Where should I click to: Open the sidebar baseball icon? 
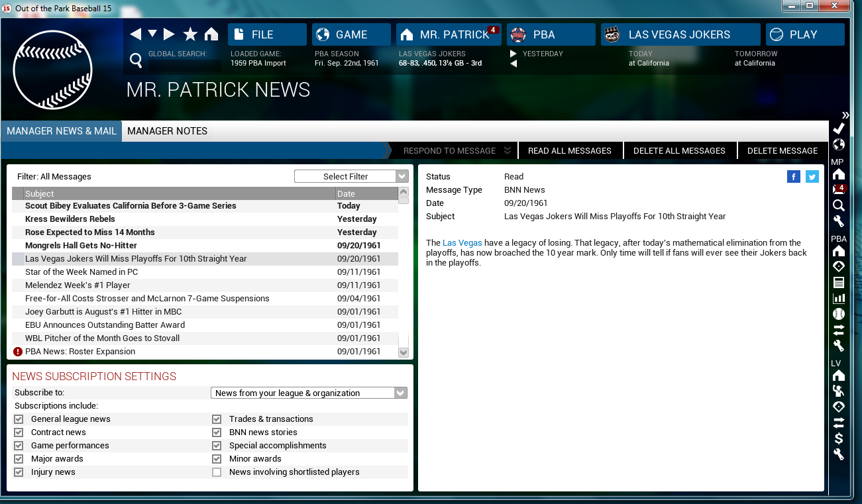839,314
